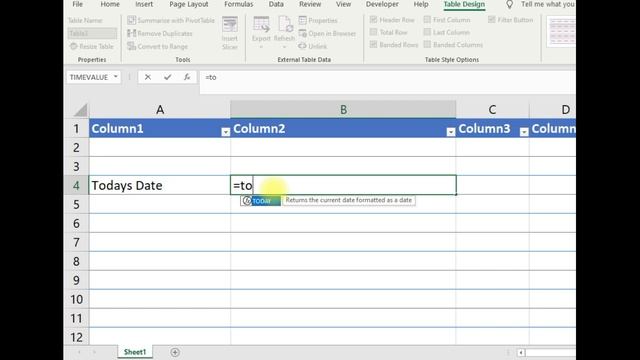The width and height of the screenshot is (640, 360).
Task: Open external table Properties
Action: [x=318, y=20]
